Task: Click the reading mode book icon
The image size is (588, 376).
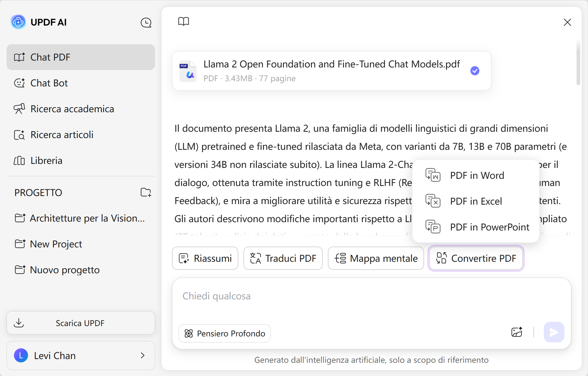Action: coord(184,22)
